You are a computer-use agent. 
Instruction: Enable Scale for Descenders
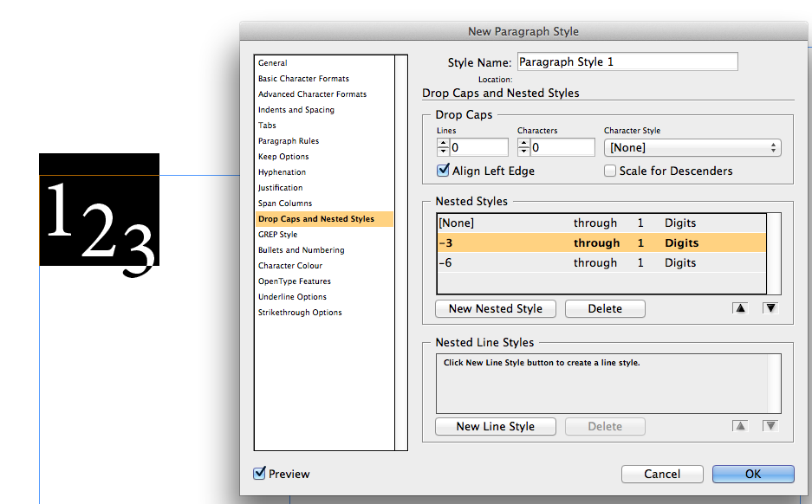tap(610, 171)
